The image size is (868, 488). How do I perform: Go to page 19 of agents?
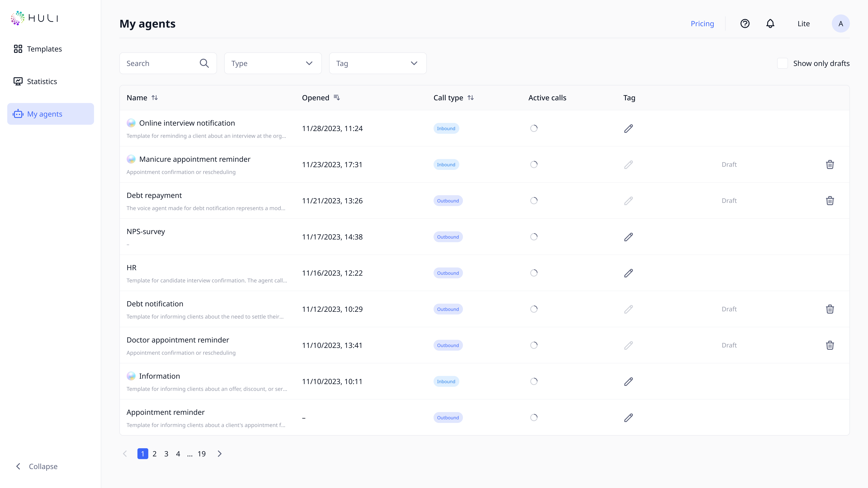tap(202, 454)
